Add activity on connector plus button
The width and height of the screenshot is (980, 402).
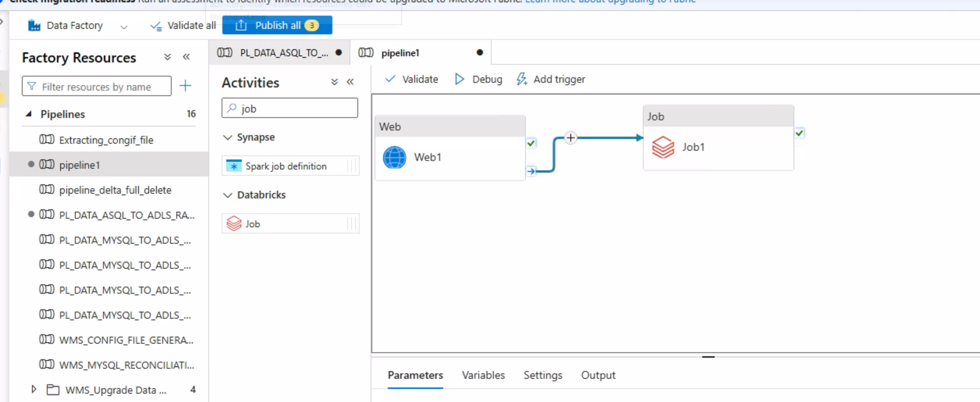click(571, 138)
